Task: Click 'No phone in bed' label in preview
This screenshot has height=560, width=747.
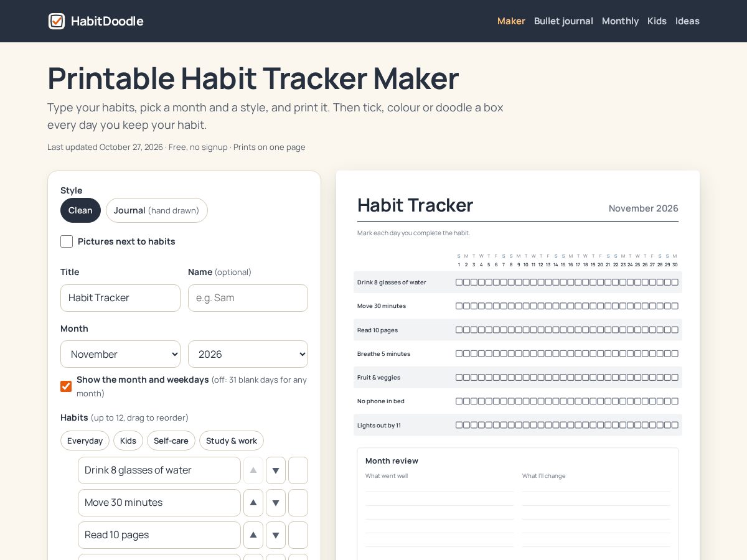Action: [x=381, y=401]
